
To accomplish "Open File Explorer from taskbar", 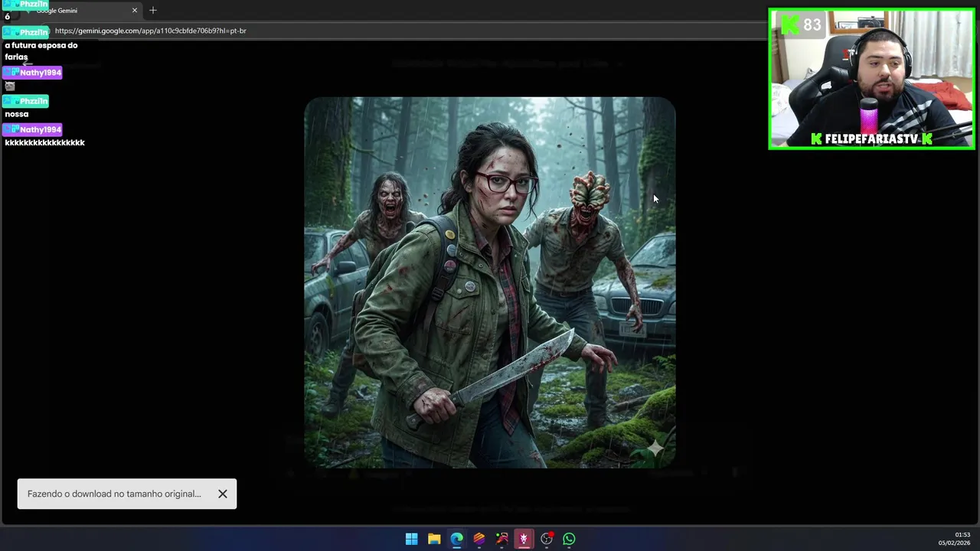I will tap(434, 539).
